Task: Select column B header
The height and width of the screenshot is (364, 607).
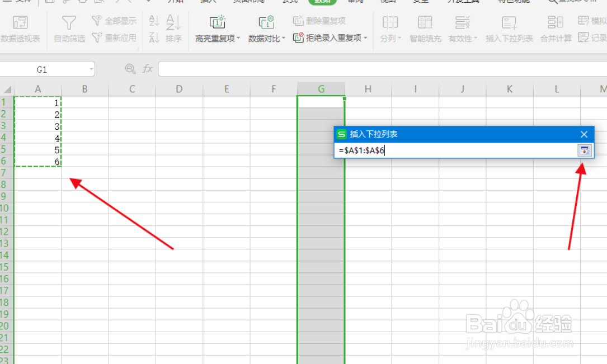Action: coord(85,89)
